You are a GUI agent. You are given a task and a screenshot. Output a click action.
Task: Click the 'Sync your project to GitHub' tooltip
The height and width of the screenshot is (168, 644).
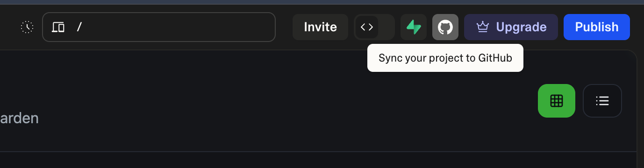click(x=445, y=58)
